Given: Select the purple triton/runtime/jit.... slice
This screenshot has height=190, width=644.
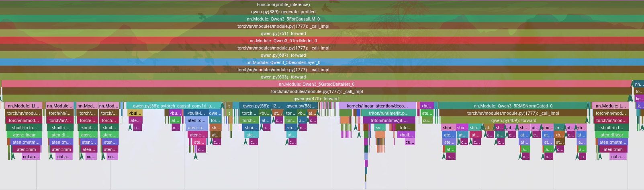Looking at the screenshot, I should (x=389, y=120).
